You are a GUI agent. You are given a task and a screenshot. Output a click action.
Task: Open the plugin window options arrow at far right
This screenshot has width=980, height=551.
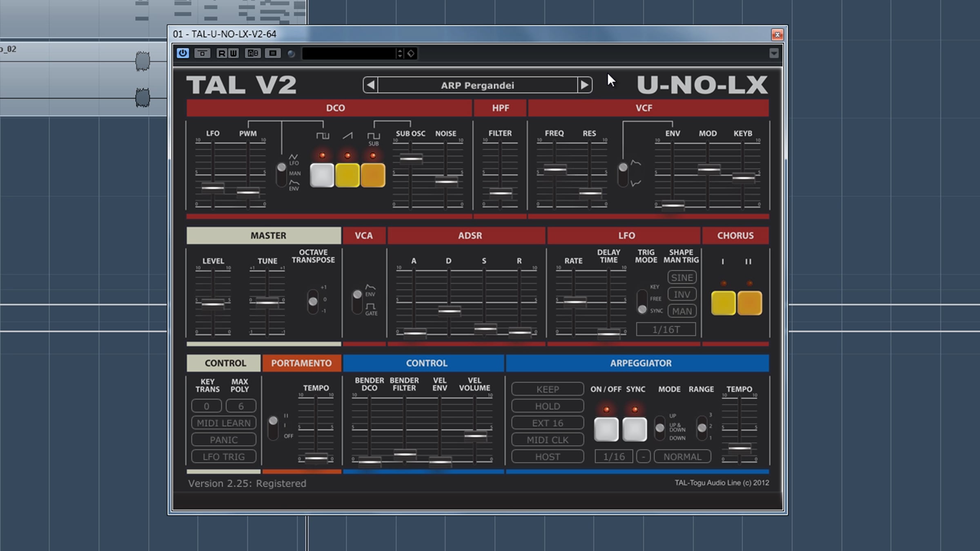pos(774,53)
